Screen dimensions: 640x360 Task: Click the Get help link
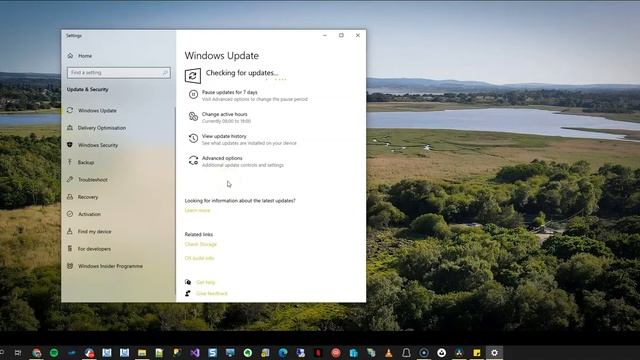click(x=205, y=282)
